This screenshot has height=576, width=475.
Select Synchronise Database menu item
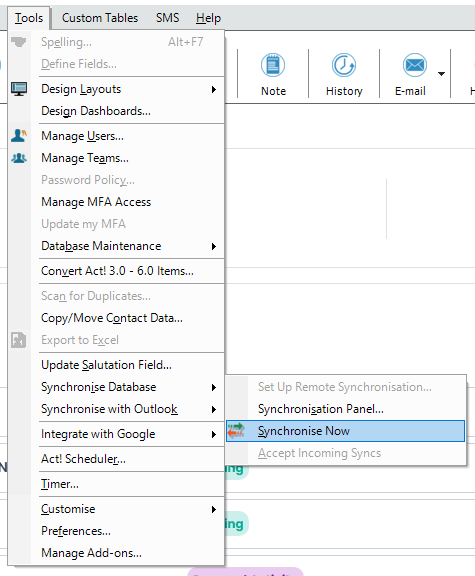(116, 387)
